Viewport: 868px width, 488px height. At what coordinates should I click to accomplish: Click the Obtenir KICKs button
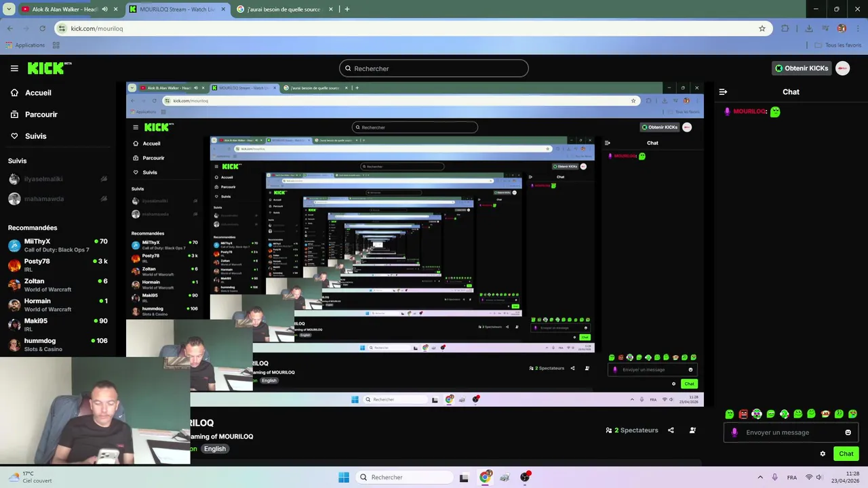802,68
